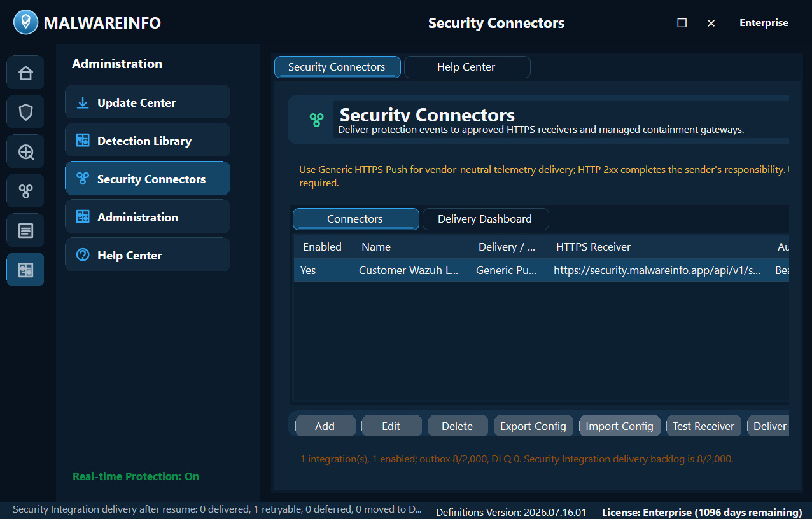This screenshot has width=812, height=519.
Task: Open the magnifier Scan sidebar icon
Action: (x=25, y=152)
